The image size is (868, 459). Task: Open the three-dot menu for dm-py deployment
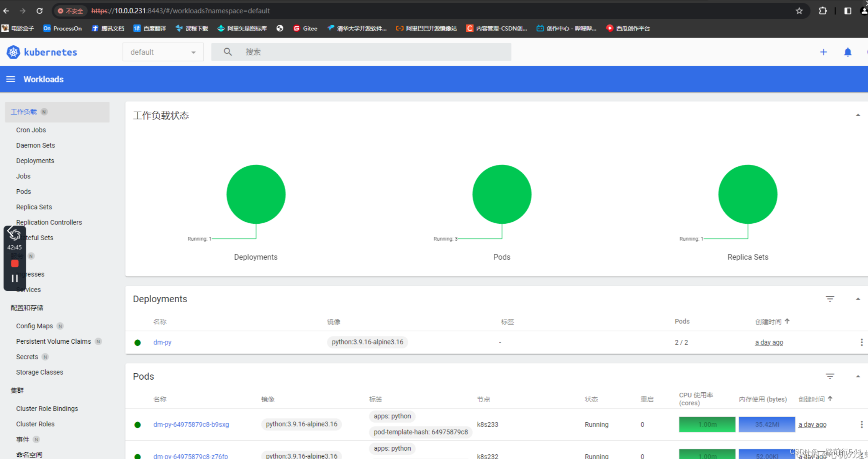(x=861, y=342)
